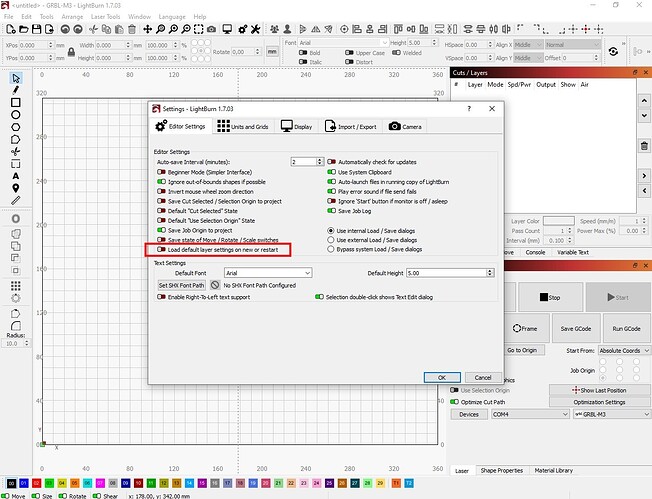Open Default Font Arial dropdown
652x499 pixels.
(x=268, y=273)
